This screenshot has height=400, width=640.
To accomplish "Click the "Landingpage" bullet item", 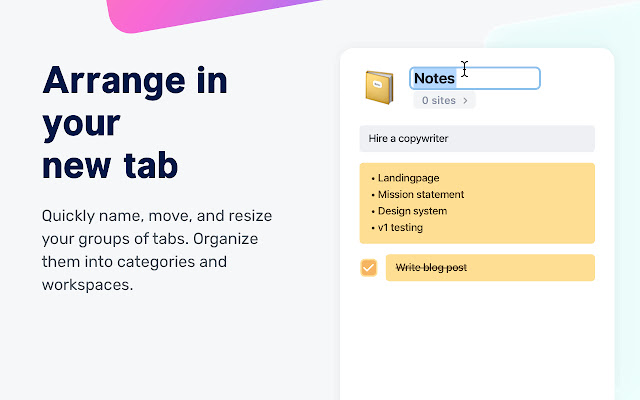I will (x=404, y=178).
